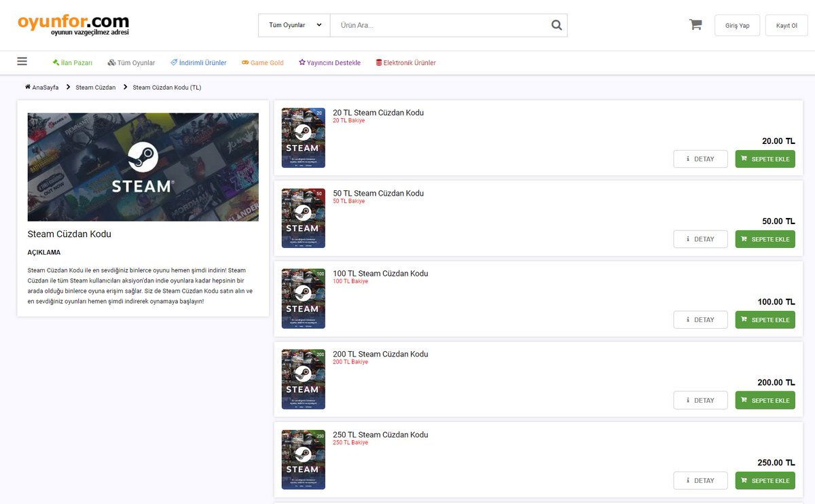Click DETAY for the 20 TL code

(700, 159)
